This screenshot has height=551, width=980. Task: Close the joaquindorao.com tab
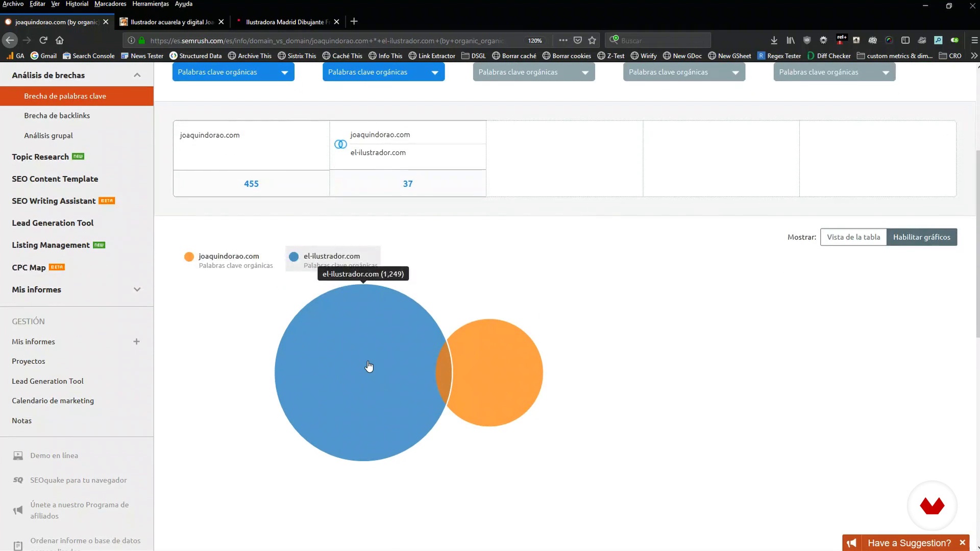click(x=106, y=22)
